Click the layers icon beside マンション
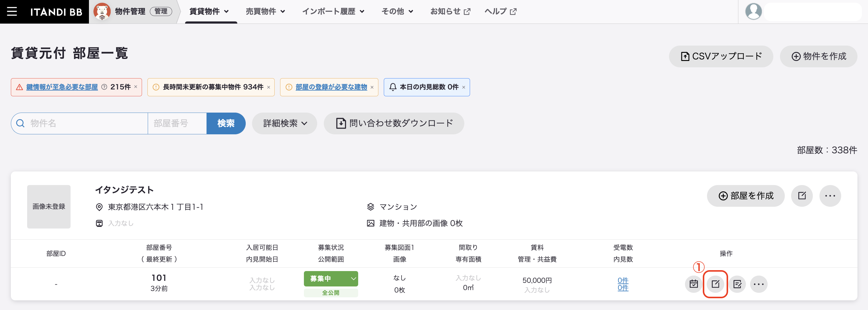This screenshot has height=310, width=868. point(370,207)
